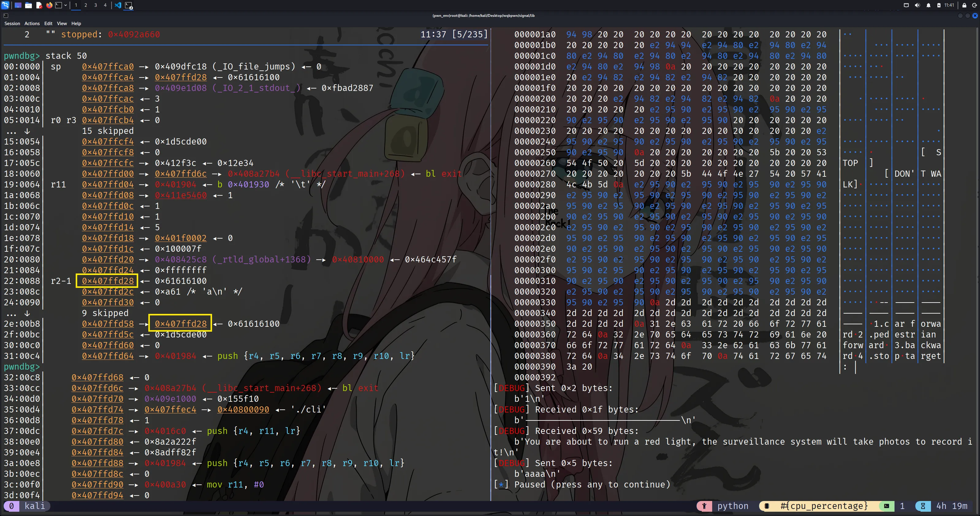Click the CPU icon in tmux status bar
The width and height of the screenshot is (980, 516).
click(x=767, y=506)
